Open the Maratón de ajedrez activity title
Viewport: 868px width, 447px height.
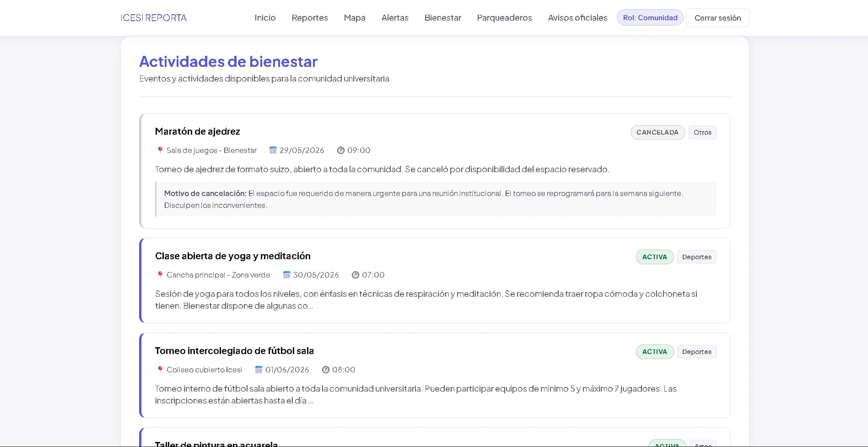pos(198,131)
